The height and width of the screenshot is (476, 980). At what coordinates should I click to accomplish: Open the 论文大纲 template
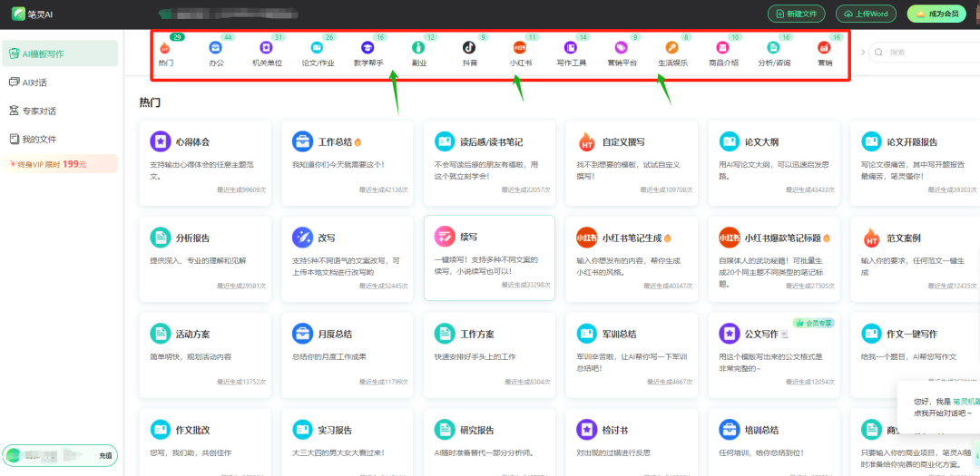[774, 162]
